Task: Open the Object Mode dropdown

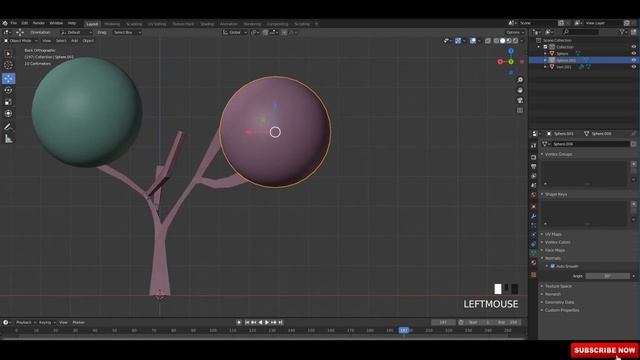Action: point(20,41)
